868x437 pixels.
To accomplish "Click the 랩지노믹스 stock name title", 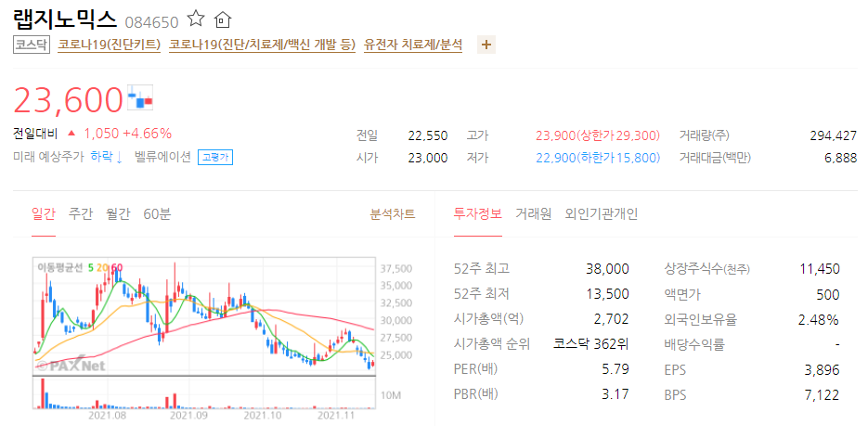I will 65,19.
